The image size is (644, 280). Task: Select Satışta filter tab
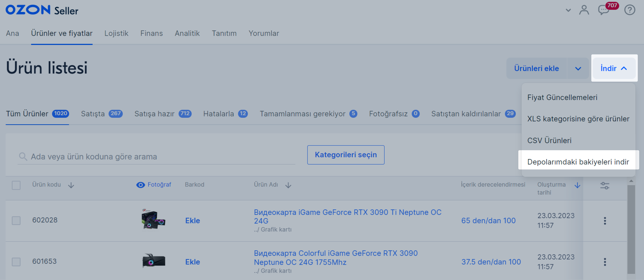point(102,114)
